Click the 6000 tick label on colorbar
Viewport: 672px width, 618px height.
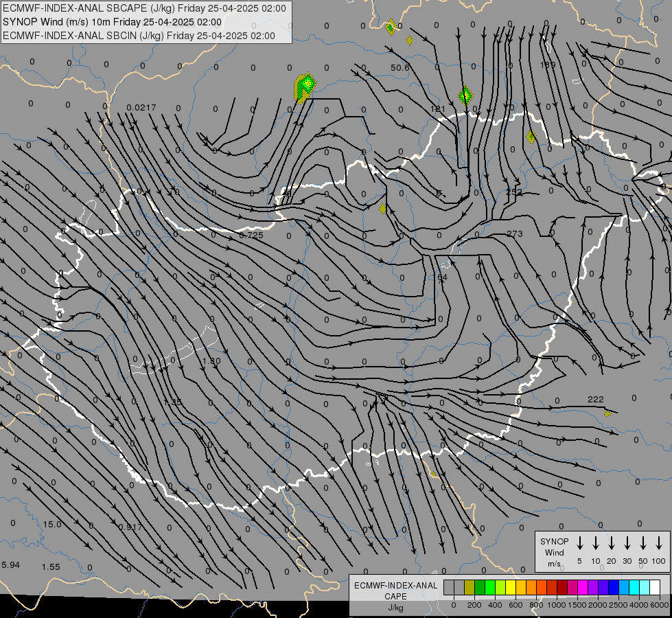coord(660,605)
